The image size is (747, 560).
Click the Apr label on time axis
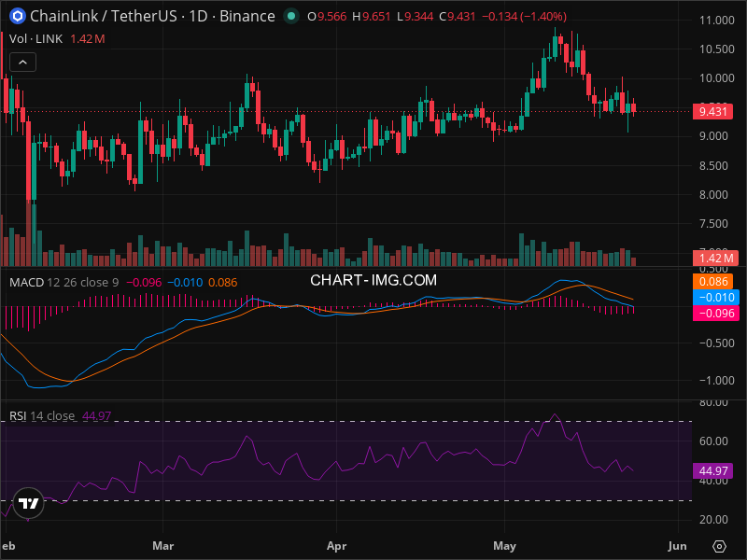coord(336,546)
